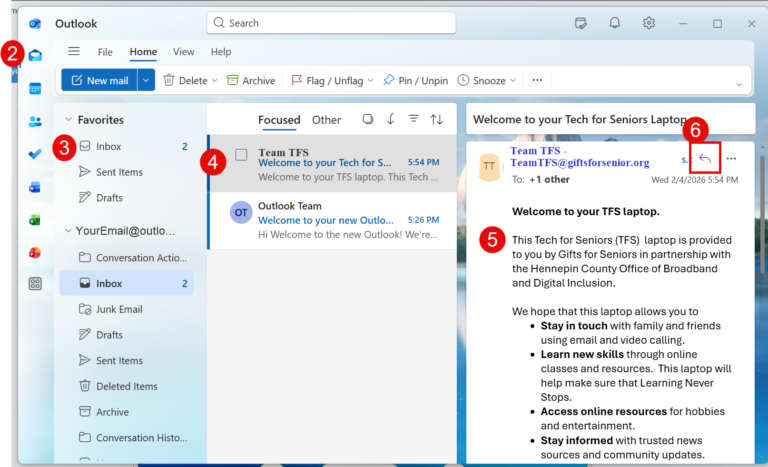Screen dimensions: 768x467
Task: Open the PowerPoint app icon in sidebar
Action: [35, 253]
